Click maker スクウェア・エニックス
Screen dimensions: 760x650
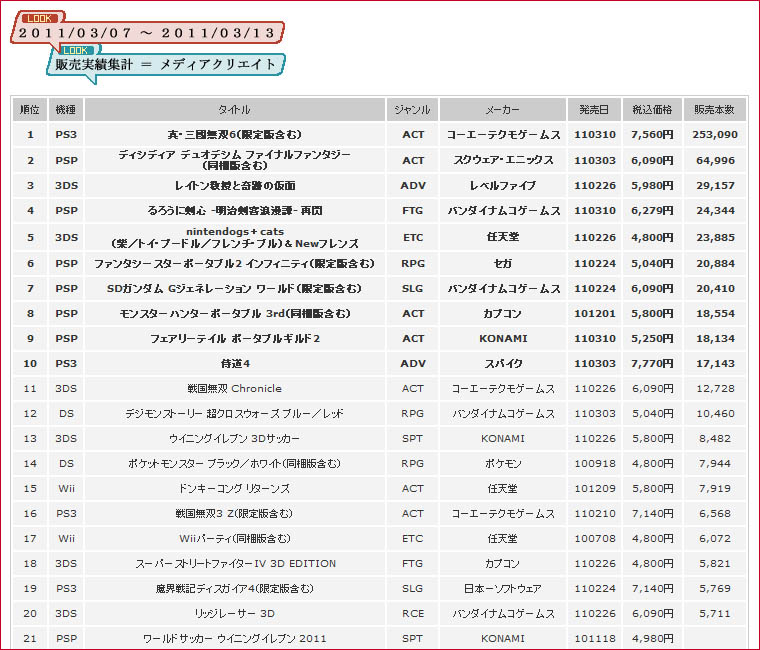pos(503,160)
